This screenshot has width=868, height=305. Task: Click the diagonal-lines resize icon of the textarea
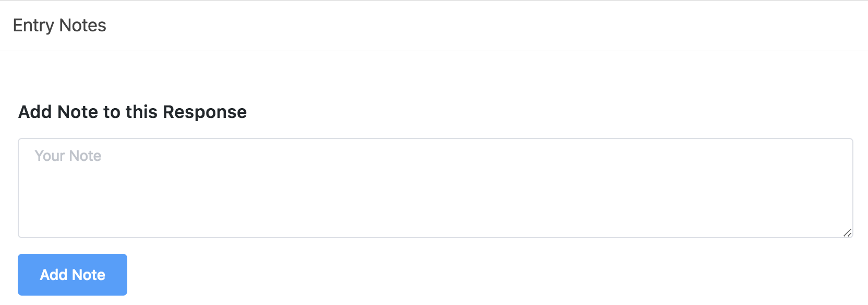(847, 232)
